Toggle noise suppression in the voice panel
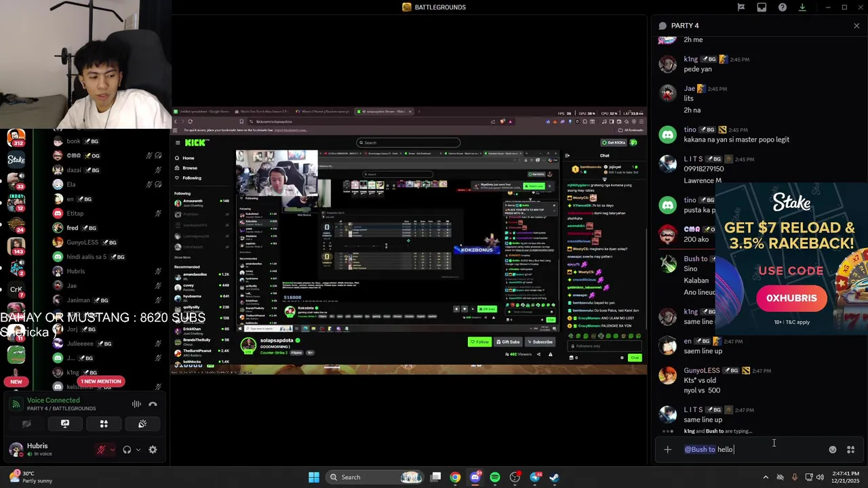 tap(136, 404)
